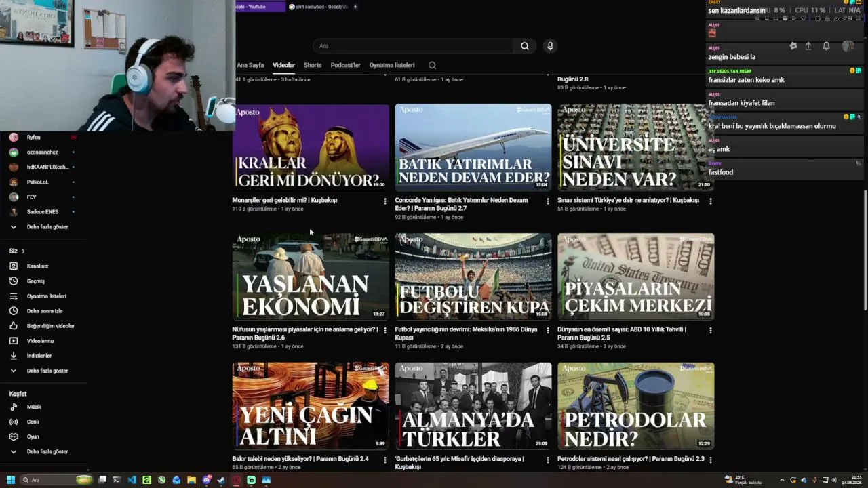
Task: Open a new browser tab
Action: 355,7
